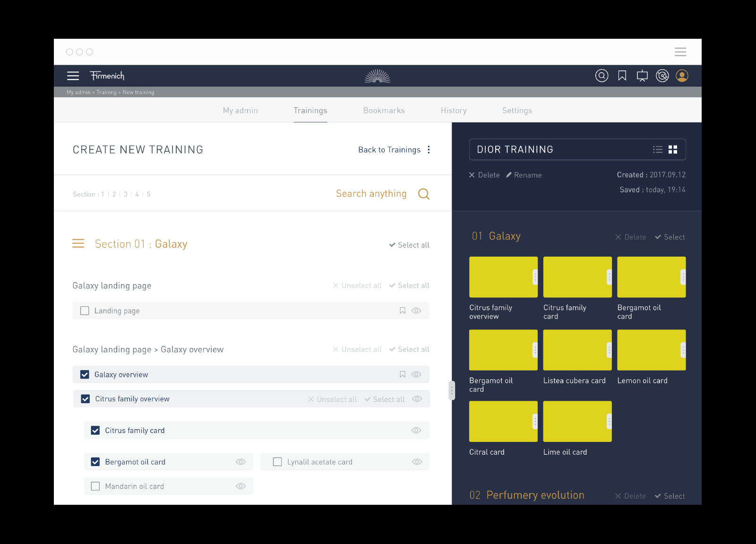Rename the Dior Training
756x544 pixels.
524,175
